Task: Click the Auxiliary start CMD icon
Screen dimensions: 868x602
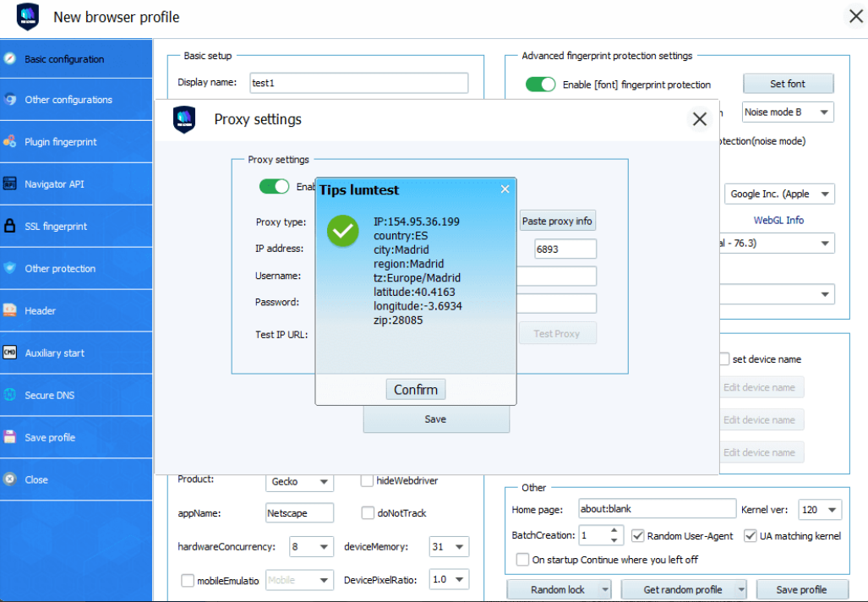Action: [10, 353]
